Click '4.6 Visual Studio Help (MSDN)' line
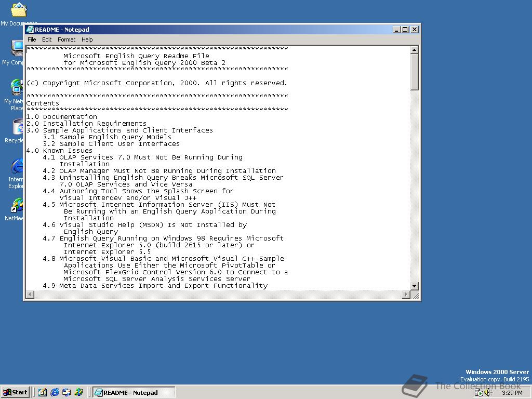Viewport: 532px width, 399px height. 145,225
